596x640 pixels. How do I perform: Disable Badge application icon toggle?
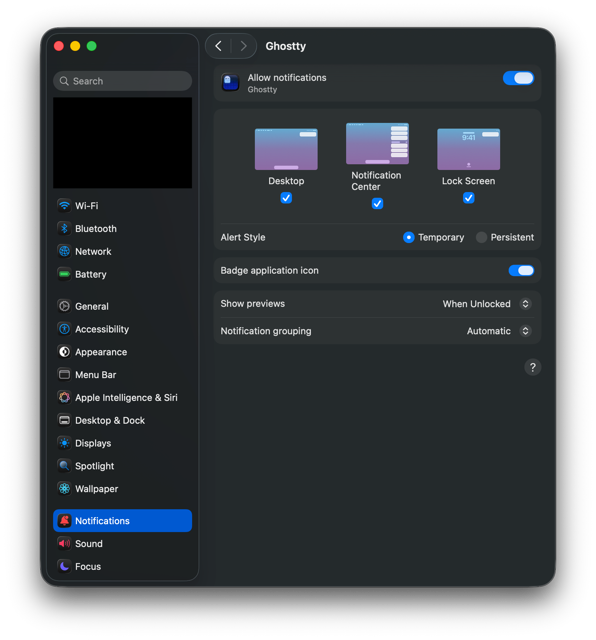pyautogui.click(x=521, y=270)
